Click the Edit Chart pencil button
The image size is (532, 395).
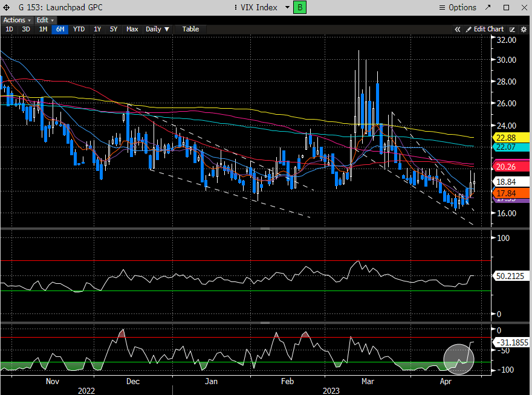point(484,29)
